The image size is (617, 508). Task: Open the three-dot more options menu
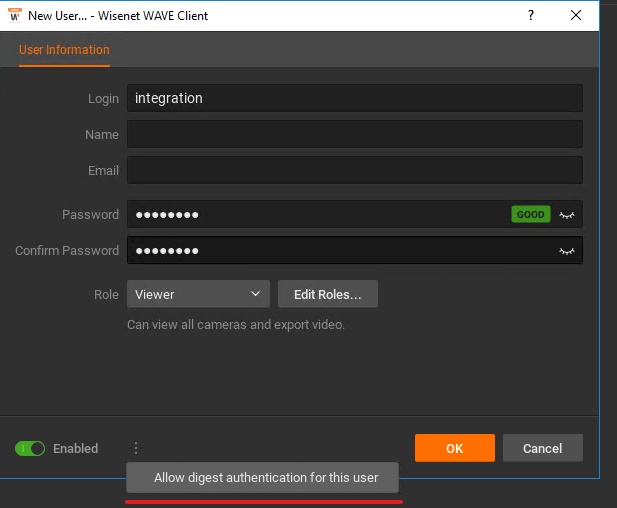pyautogui.click(x=136, y=448)
